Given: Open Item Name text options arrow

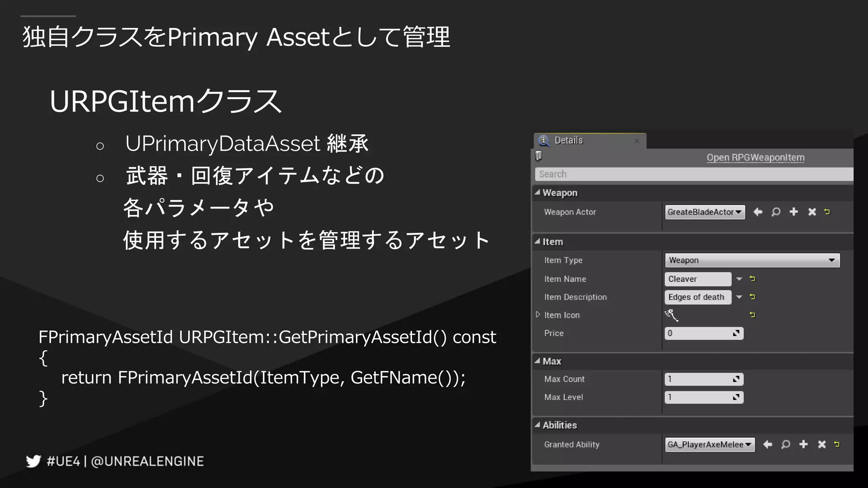Looking at the screenshot, I should [739, 279].
